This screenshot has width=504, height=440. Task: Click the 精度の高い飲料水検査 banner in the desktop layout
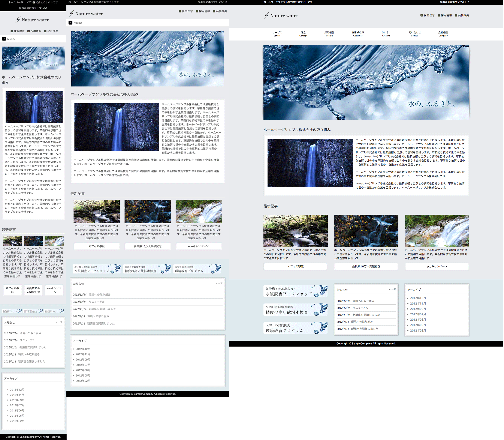pyautogui.click(x=295, y=310)
